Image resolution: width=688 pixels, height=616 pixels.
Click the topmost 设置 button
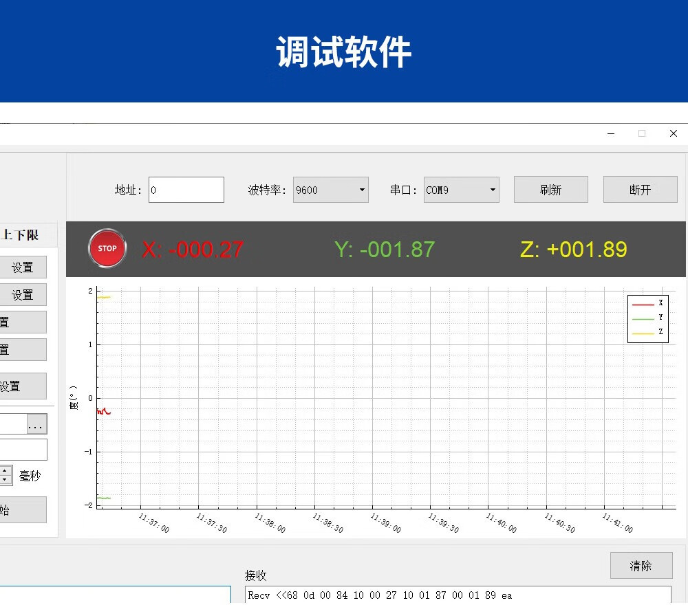pyautogui.click(x=23, y=267)
